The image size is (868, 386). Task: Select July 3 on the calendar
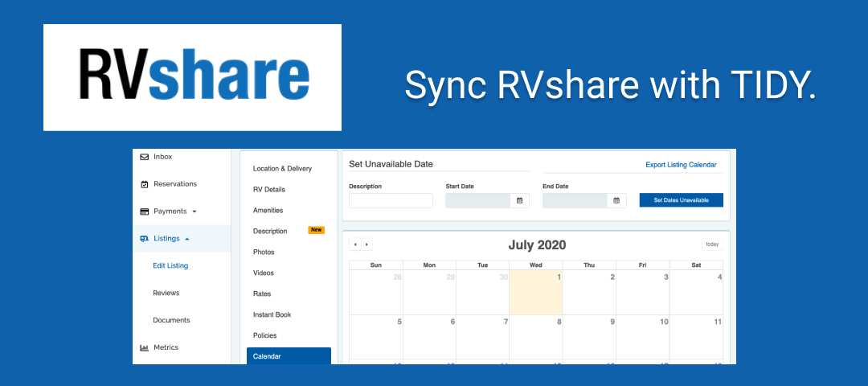coord(643,293)
